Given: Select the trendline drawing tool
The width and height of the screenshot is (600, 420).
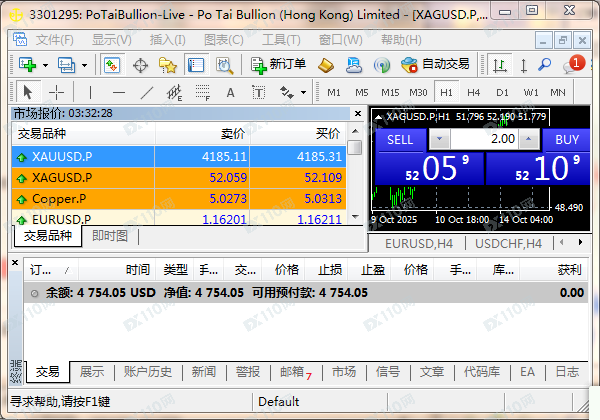Looking at the screenshot, I should (147, 92).
